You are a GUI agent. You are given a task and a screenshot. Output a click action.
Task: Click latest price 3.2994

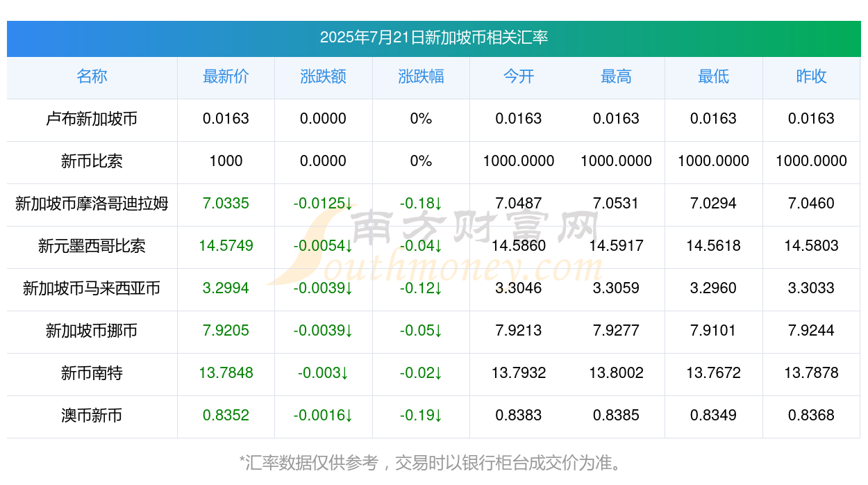click(x=226, y=288)
